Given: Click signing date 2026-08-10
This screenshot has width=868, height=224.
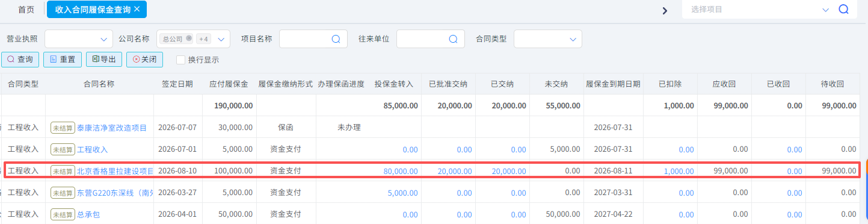Looking at the screenshot, I should pyautogui.click(x=177, y=171).
